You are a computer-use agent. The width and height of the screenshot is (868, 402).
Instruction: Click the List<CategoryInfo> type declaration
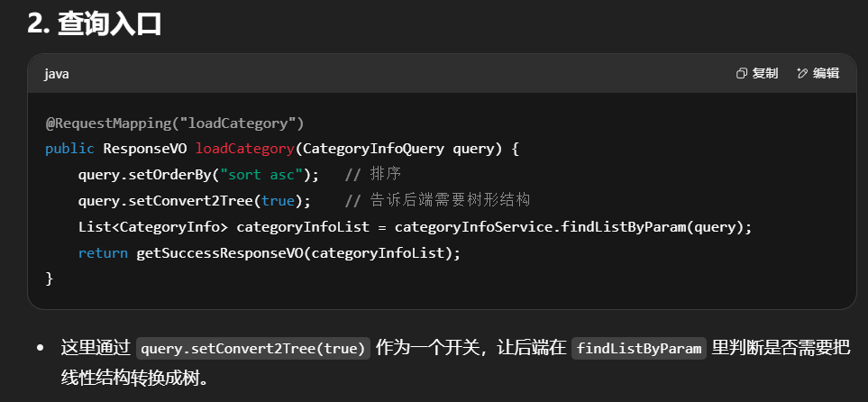click(x=153, y=226)
